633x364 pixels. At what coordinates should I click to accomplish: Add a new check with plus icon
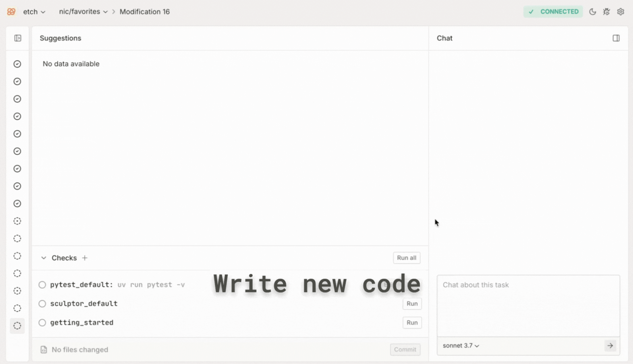[x=85, y=258]
